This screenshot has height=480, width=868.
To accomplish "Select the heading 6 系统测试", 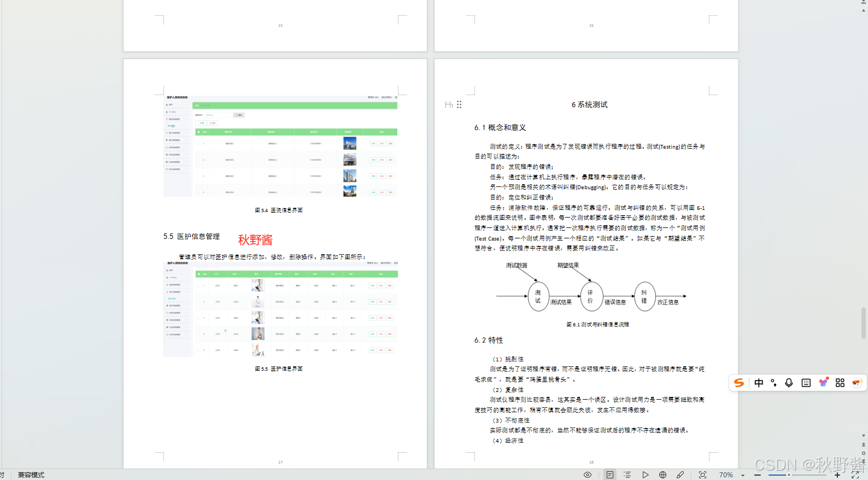I will [x=589, y=104].
